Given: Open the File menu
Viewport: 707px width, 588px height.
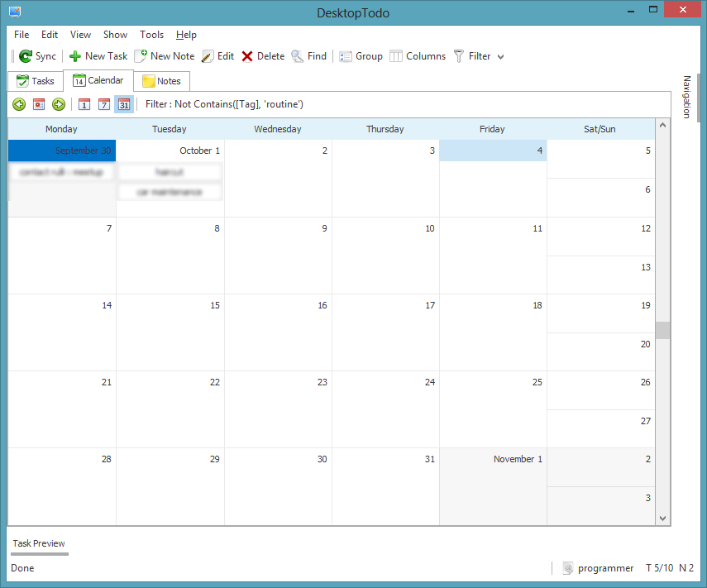Looking at the screenshot, I should click(21, 35).
